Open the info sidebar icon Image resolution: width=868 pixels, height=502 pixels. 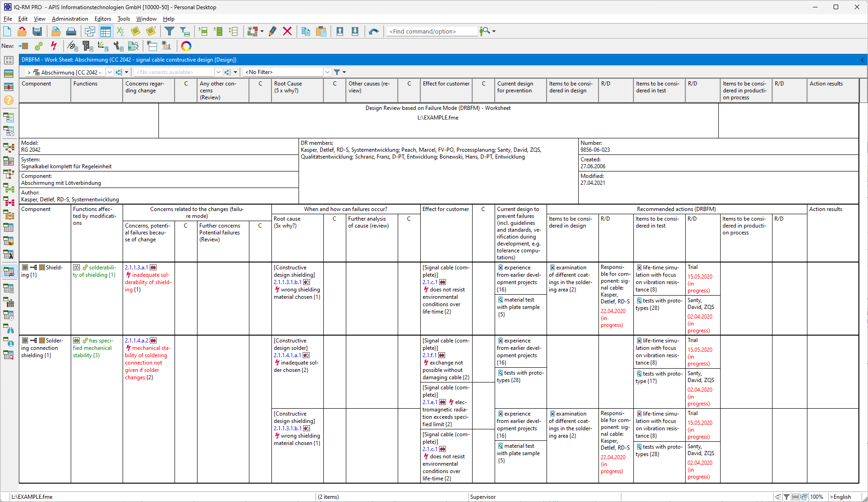9,342
